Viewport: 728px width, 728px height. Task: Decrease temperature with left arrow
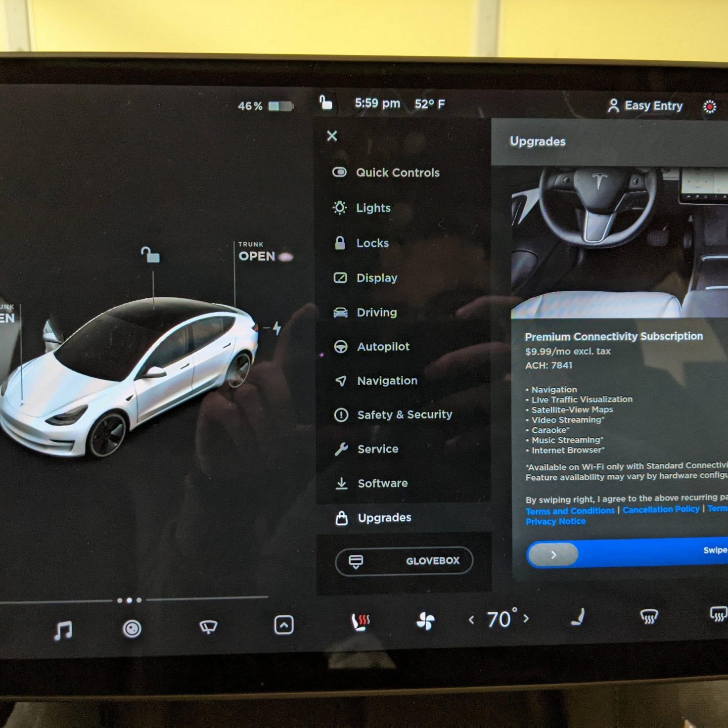[471, 619]
